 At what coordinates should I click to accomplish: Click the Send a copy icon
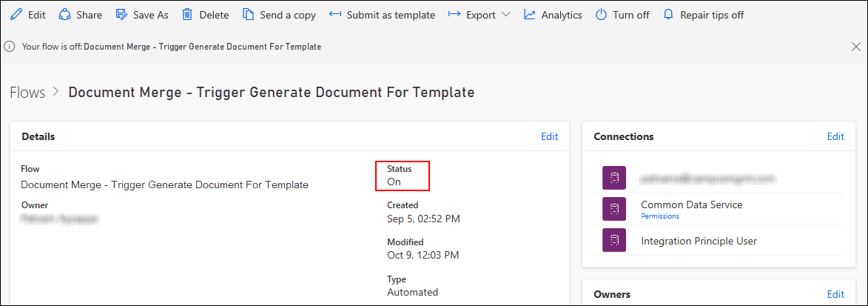pos(248,15)
